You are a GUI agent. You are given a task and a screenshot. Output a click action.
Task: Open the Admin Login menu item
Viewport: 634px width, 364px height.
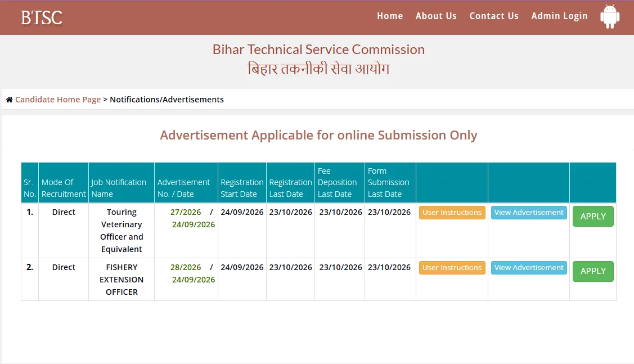pos(559,16)
